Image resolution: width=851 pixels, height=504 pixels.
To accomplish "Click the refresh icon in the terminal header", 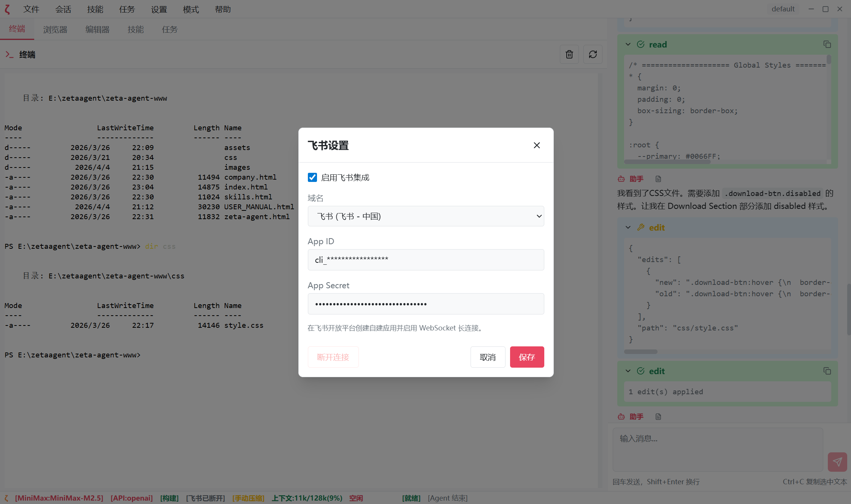I will point(593,54).
